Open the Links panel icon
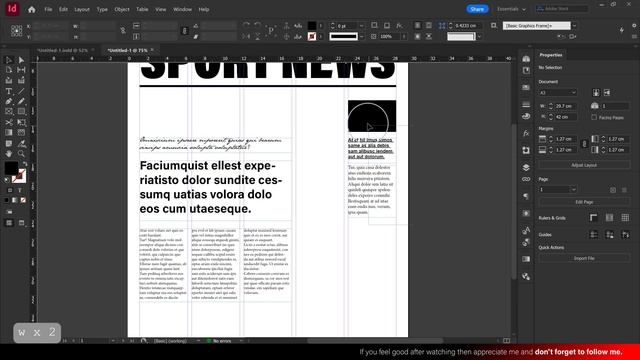The height and width of the screenshot is (360, 640). 526,179
